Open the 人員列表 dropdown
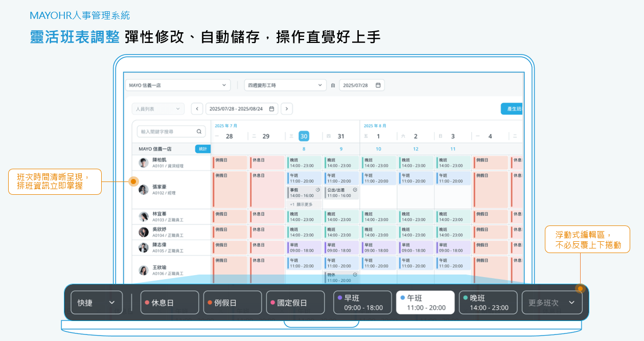The image size is (644, 341). (158, 108)
